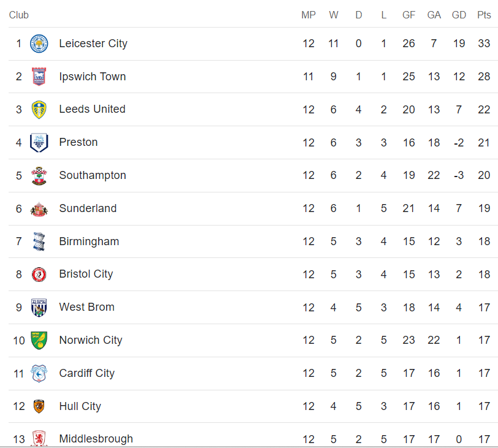Open the Ipswich Town team link
This screenshot has width=498, height=448.
coord(93,77)
